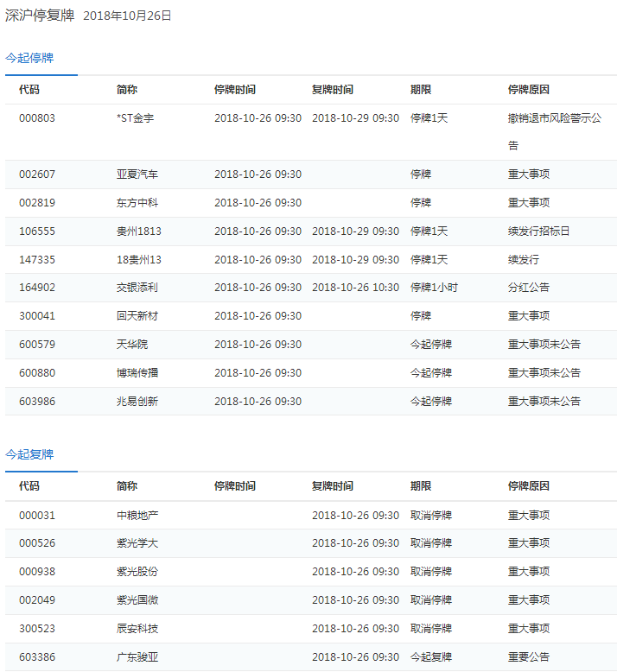Open stock code 000938

36,572
